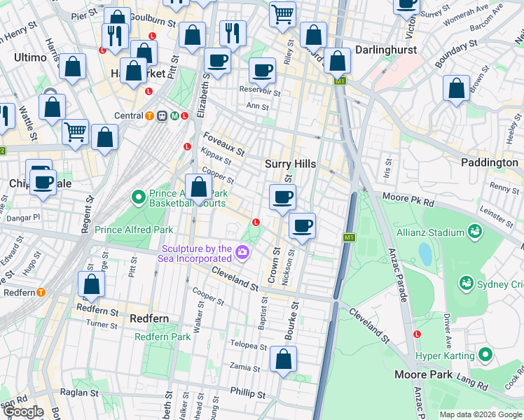
Task: Click the Redfern Park label
Action: [x=163, y=337]
